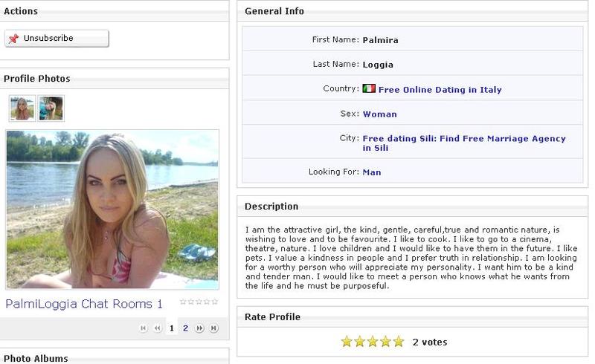Click the large beach profile photo
This screenshot has height=364, width=595.
pos(112,209)
